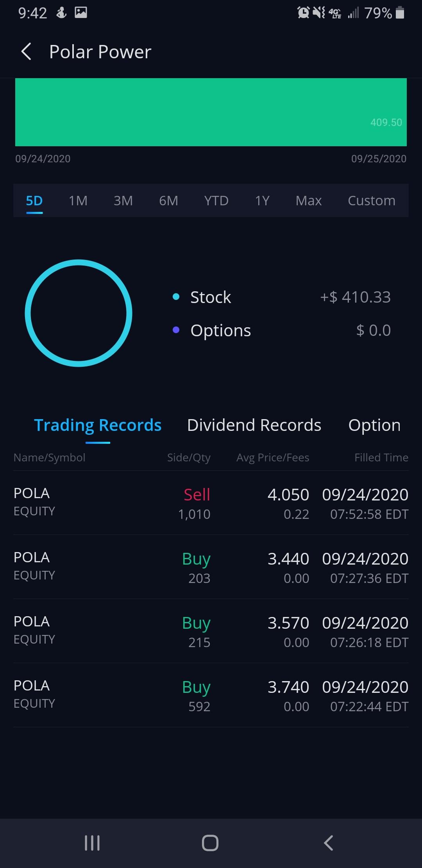The image size is (422, 868).
Task: Open the POLA Buy 592 record
Action: (x=211, y=695)
